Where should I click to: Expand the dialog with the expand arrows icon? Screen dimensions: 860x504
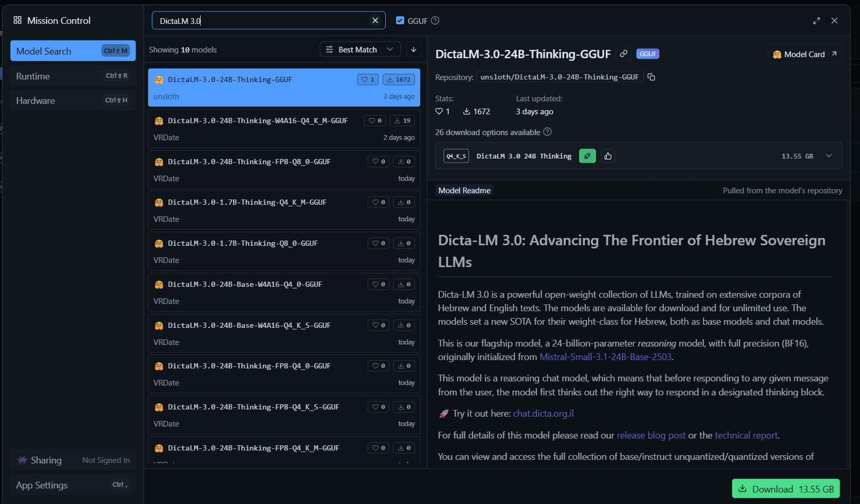coord(816,21)
